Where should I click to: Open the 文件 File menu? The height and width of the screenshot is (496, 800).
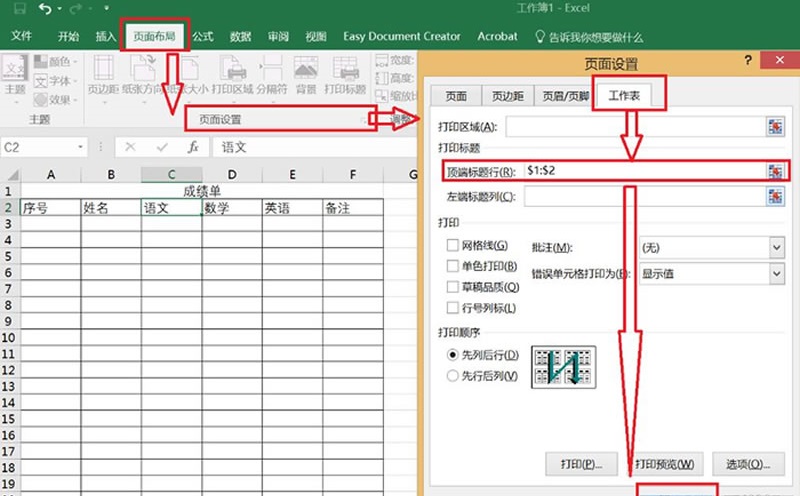click(21, 36)
